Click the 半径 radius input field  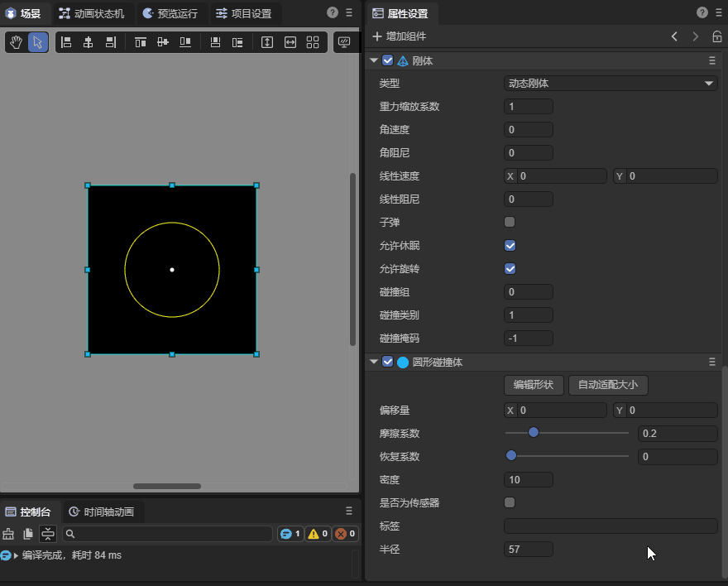click(x=528, y=549)
